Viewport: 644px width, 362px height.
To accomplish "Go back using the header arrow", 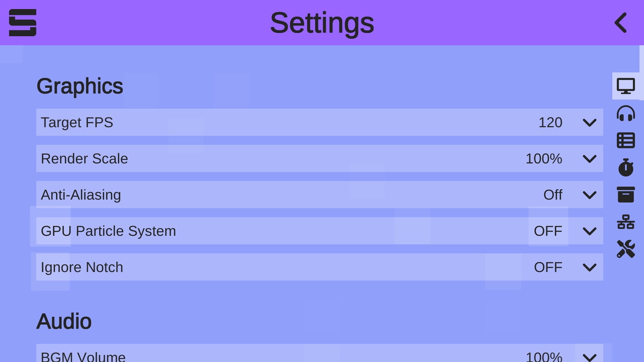I will (x=620, y=23).
